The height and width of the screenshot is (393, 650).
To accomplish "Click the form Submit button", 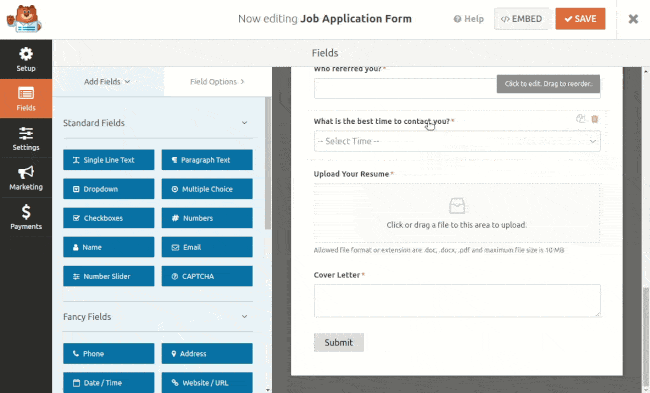I will [x=339, y=342].
